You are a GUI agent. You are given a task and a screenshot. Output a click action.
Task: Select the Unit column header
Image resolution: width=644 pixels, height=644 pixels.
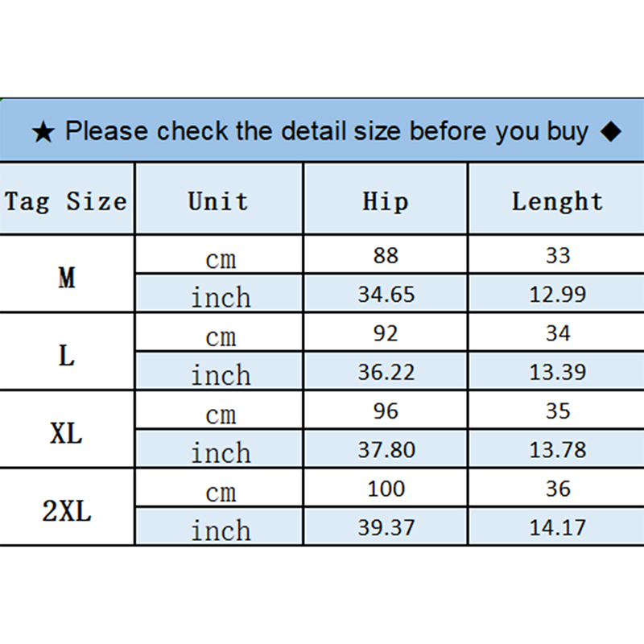218,200
